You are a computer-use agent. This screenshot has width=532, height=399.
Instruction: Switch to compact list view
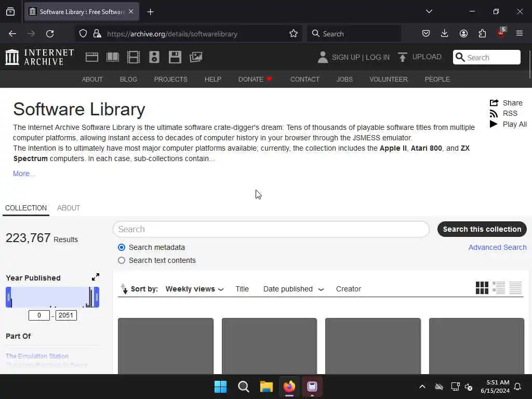[515, 288]
